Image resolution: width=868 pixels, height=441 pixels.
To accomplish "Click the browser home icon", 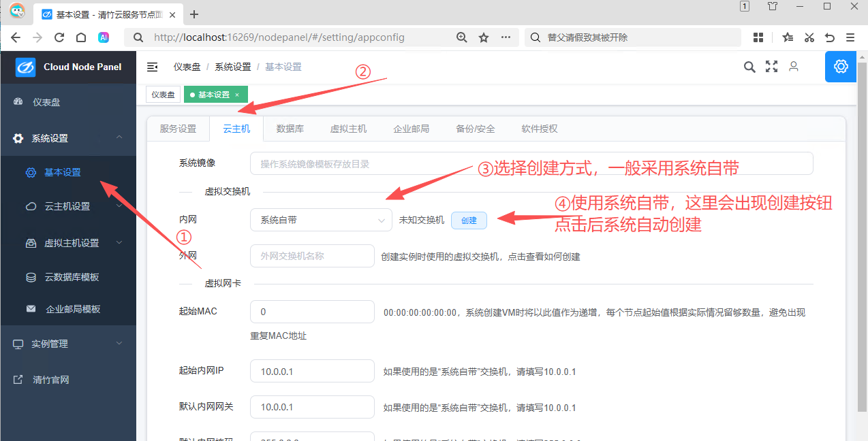I will [x=81, y=37].
